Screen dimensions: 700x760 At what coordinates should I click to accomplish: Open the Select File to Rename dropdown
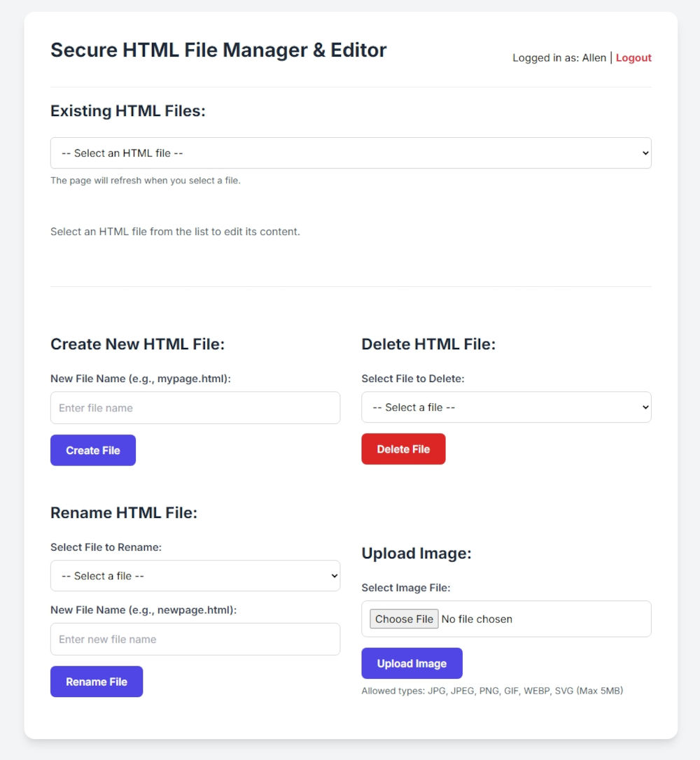195,575
